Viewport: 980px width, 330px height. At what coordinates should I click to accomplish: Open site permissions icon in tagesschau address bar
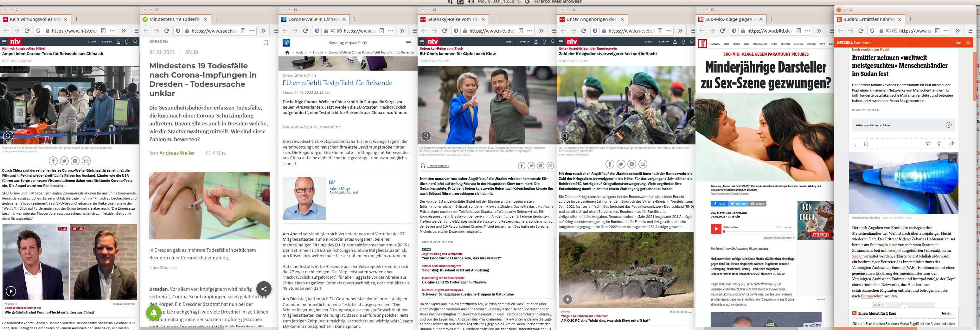pyautogui.click(x=333, y=31)
